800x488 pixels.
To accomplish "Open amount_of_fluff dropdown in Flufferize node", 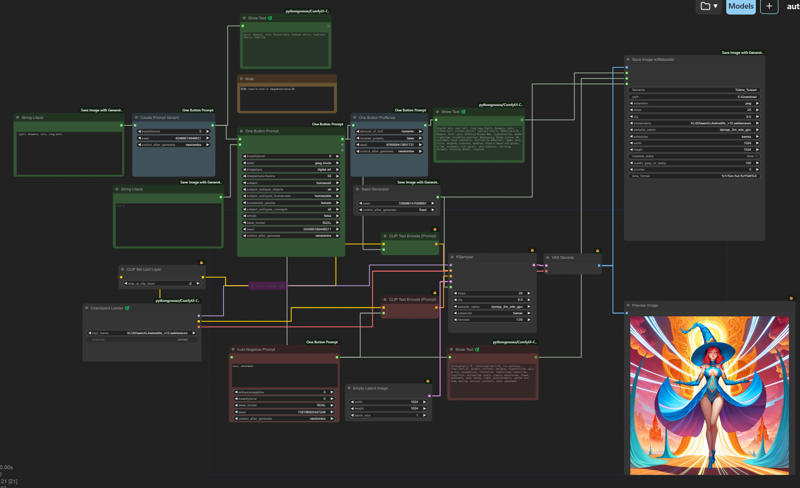I will tap(389, 131).
